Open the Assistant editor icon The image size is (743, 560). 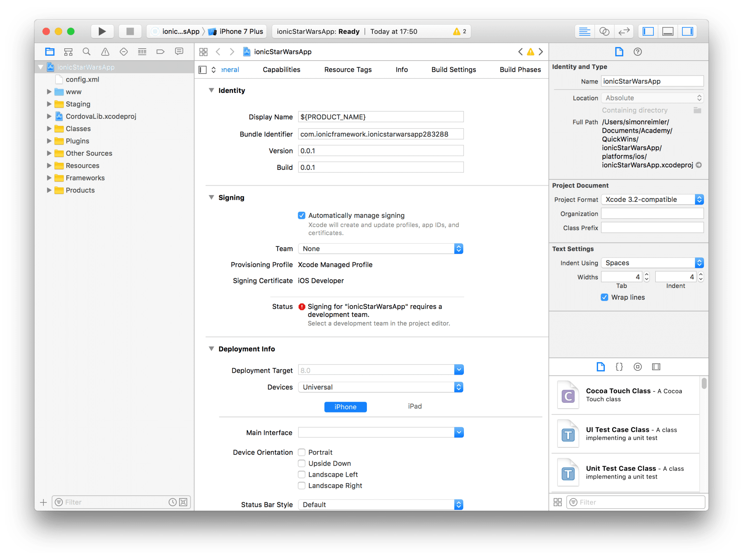[x=604, y=32]
